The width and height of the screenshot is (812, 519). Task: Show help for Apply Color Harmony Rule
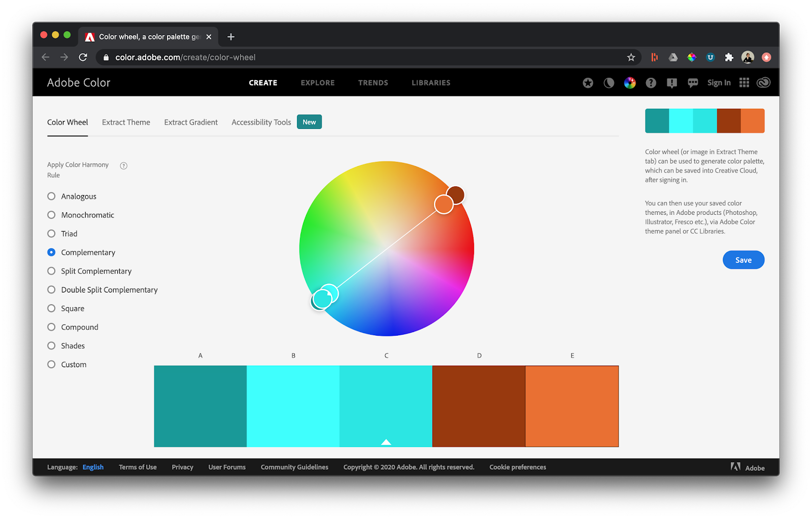click(123, 166)
